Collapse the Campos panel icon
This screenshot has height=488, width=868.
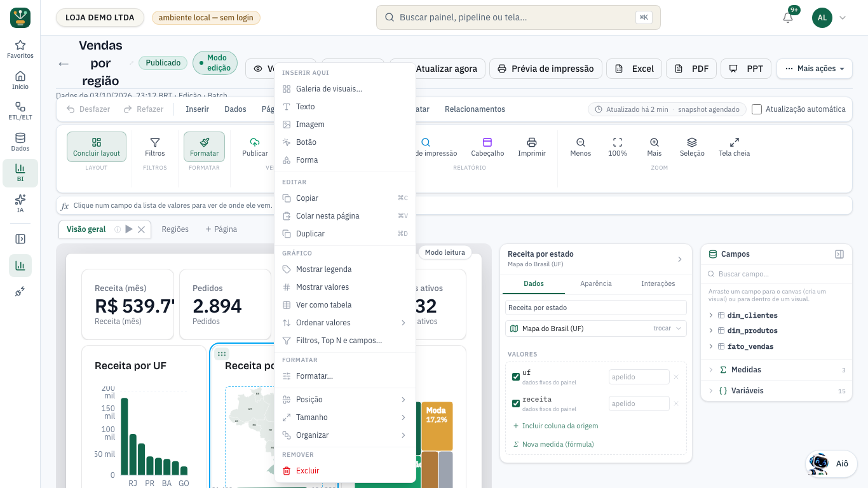[839, 254]
